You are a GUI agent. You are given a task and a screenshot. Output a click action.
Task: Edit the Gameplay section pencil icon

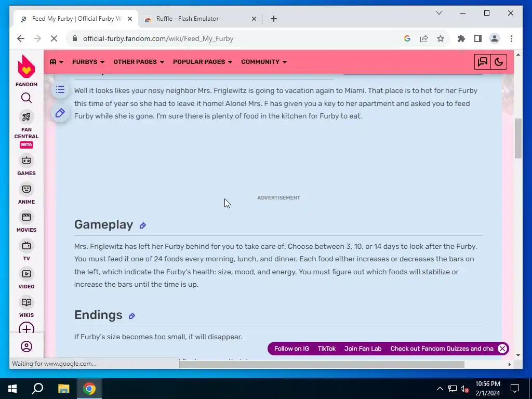coord(142,225)
